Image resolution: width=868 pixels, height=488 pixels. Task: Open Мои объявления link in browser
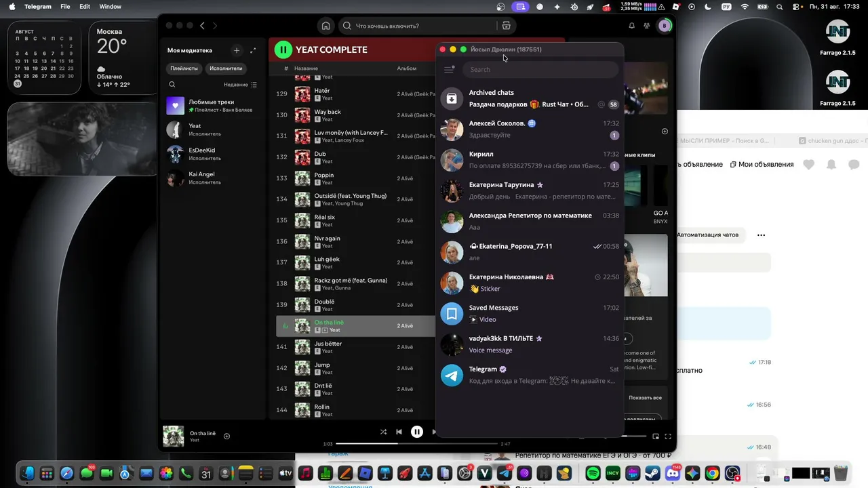pyautogui.click(x=762, y=165)
